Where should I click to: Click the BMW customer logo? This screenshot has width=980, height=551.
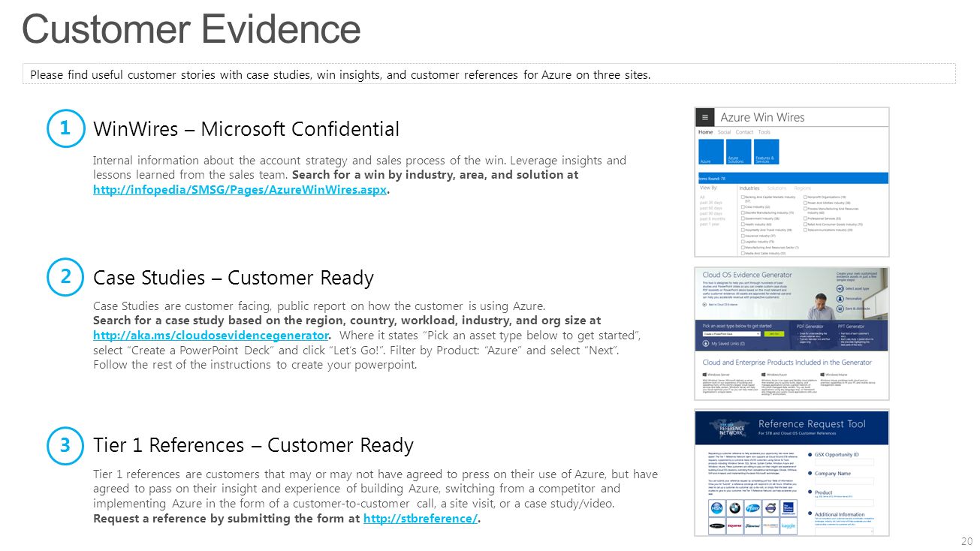735,508
